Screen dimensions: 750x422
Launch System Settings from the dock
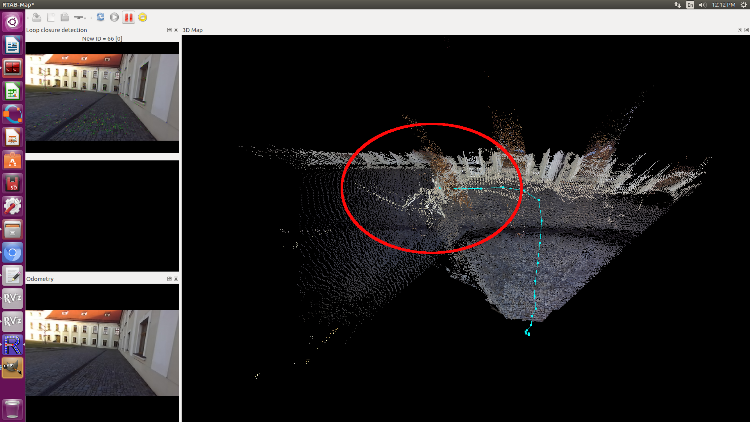tap(12, 206)
